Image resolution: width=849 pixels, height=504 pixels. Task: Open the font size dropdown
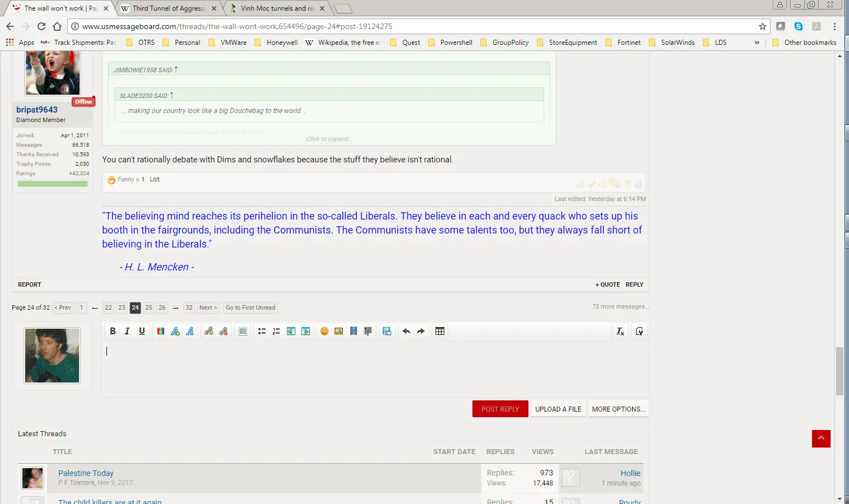point(175,332)
